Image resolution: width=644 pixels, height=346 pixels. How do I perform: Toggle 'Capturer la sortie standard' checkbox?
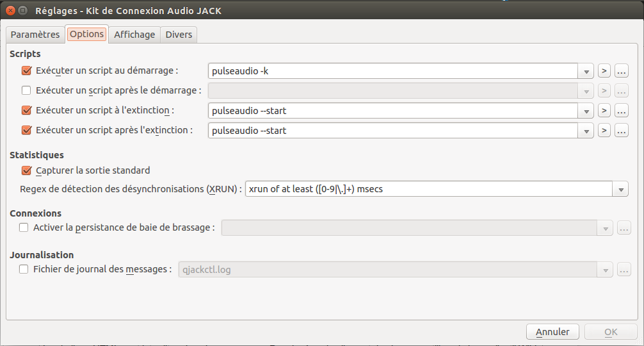(x=27, y=170)
